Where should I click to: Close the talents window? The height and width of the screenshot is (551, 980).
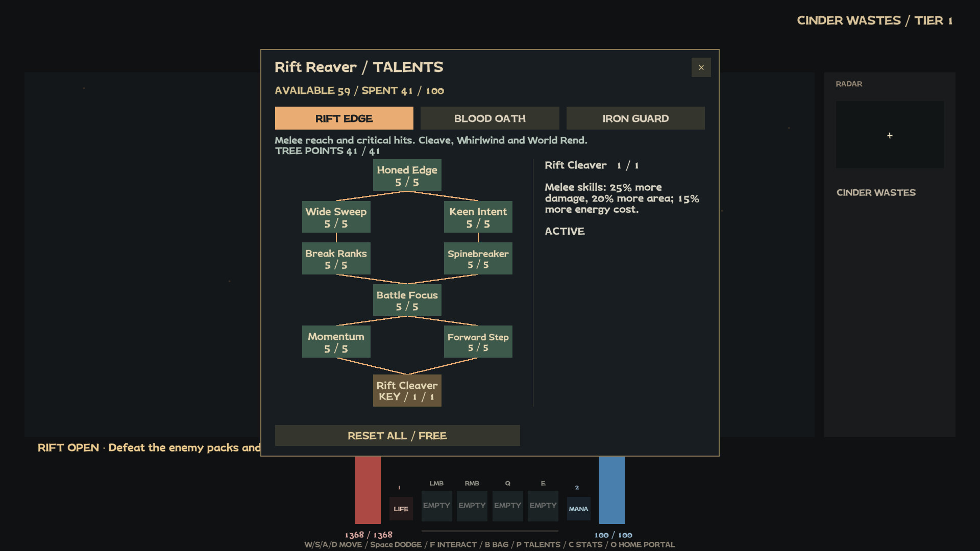pos(701,67)
